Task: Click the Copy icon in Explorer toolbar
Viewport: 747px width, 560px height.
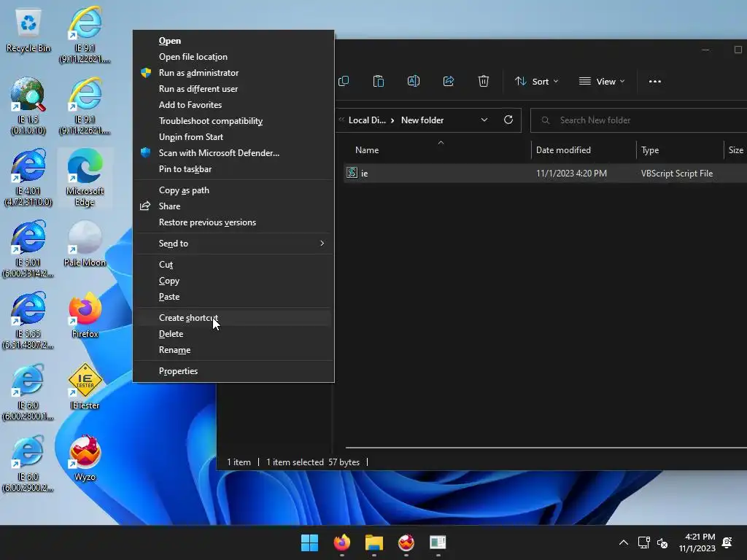Action: (x=344, y=82)
